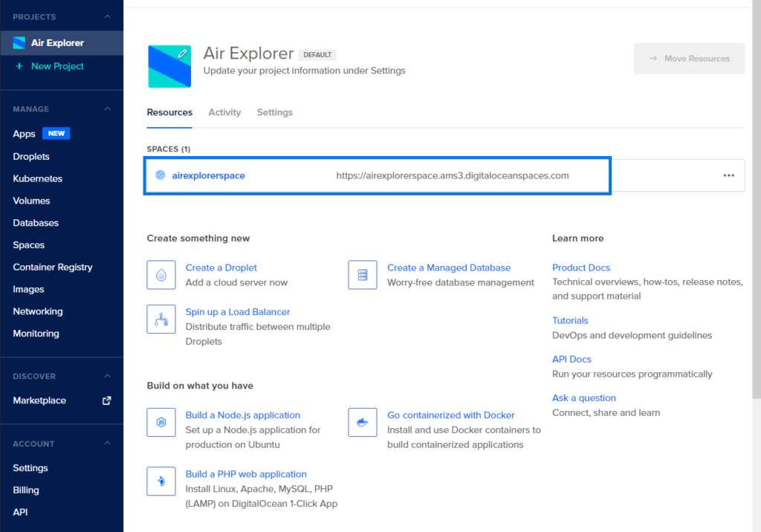The image size is (761, 532).
Task: Click the droplet icon for Create a Droplet
Action: point(161,275)
